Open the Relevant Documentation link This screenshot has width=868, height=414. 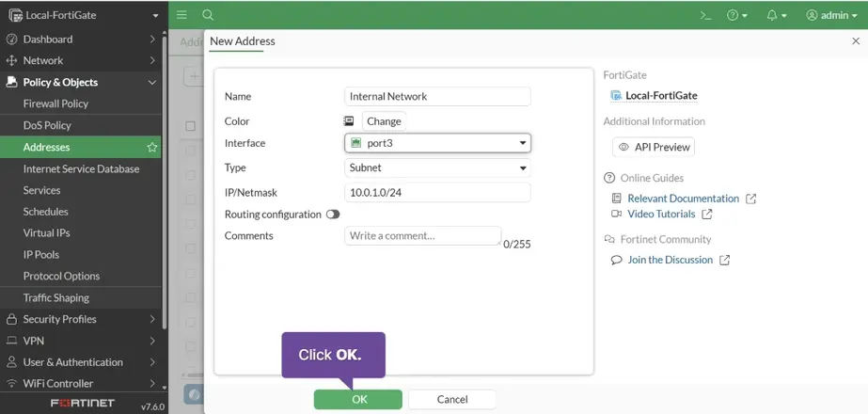(x=683, y=199)
